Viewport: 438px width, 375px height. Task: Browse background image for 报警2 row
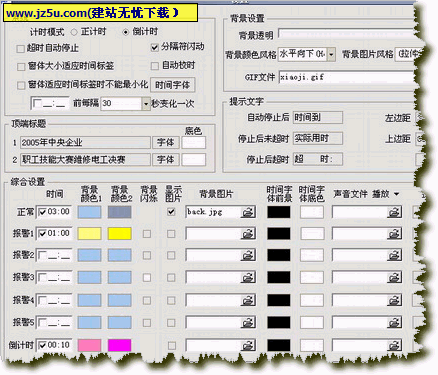click(248, 256)
